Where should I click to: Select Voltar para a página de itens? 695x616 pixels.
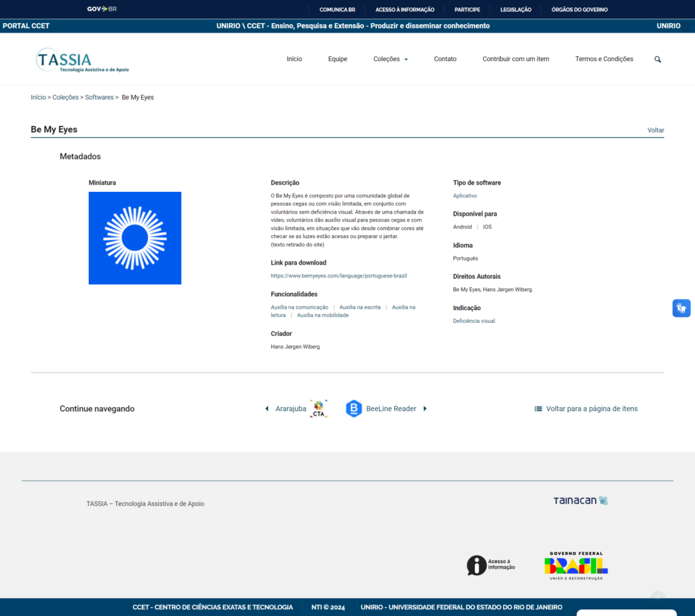(x=586, y=409)
